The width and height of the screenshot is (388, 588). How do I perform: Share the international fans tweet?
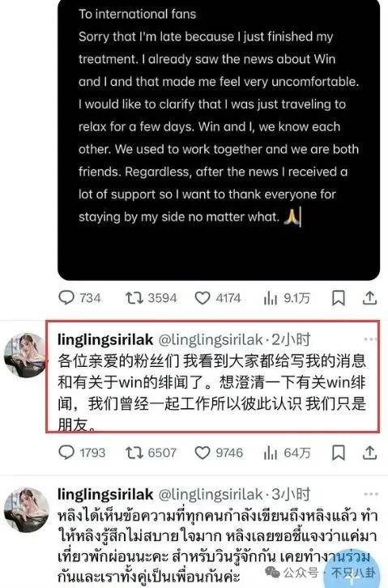(x=369, y=298)
